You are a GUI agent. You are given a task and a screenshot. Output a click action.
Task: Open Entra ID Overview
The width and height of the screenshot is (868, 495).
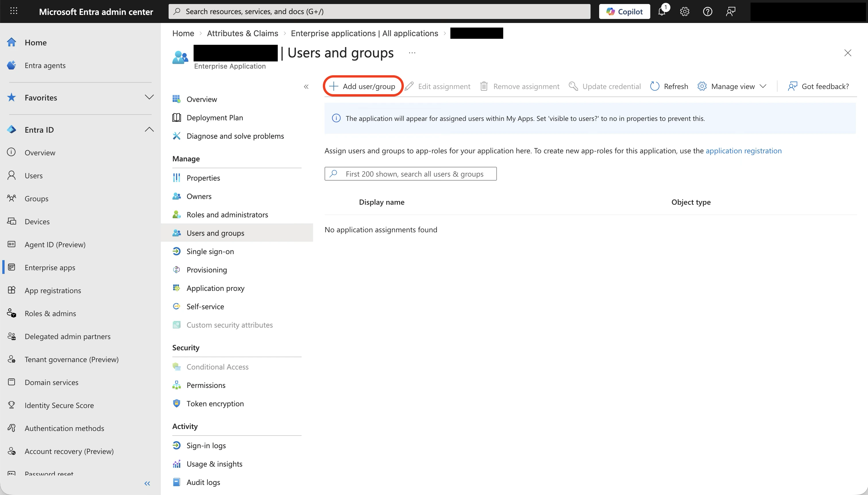click(x=40, y=153)
